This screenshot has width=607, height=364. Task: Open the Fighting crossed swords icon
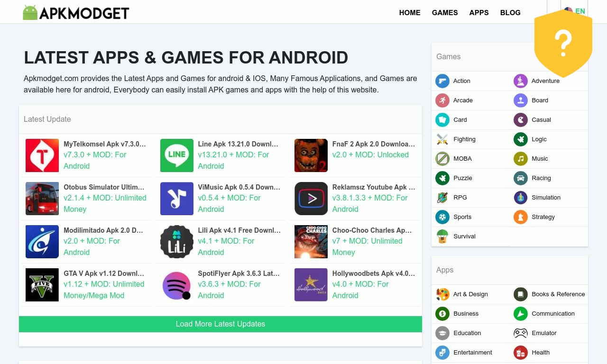point(442,139)
